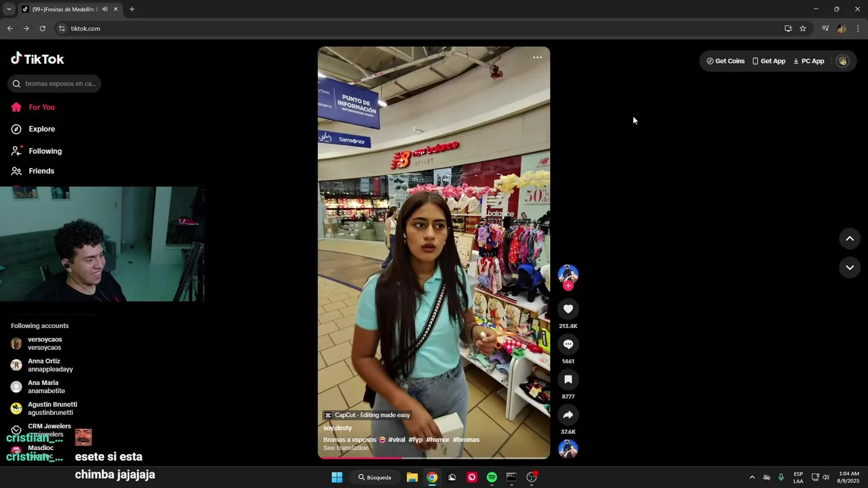Open the creator avatar beside the video
This screenshot has height=488, width=868.
click(568, 274)
